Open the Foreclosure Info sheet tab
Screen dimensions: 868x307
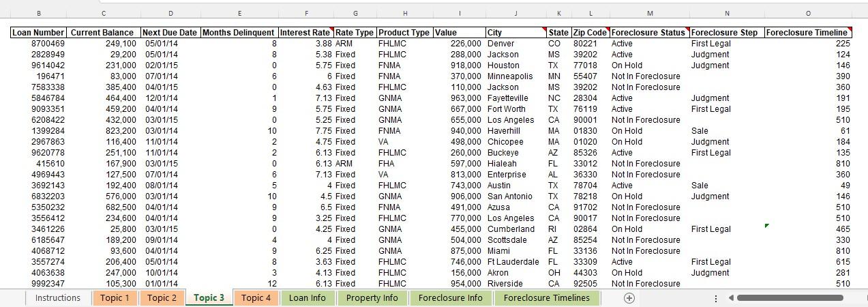[x=451, y=298]
